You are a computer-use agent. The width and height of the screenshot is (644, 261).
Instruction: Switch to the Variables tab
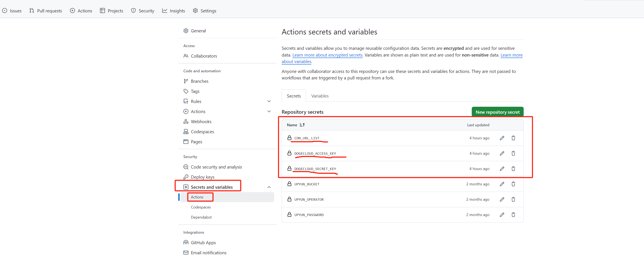[319, 96]
